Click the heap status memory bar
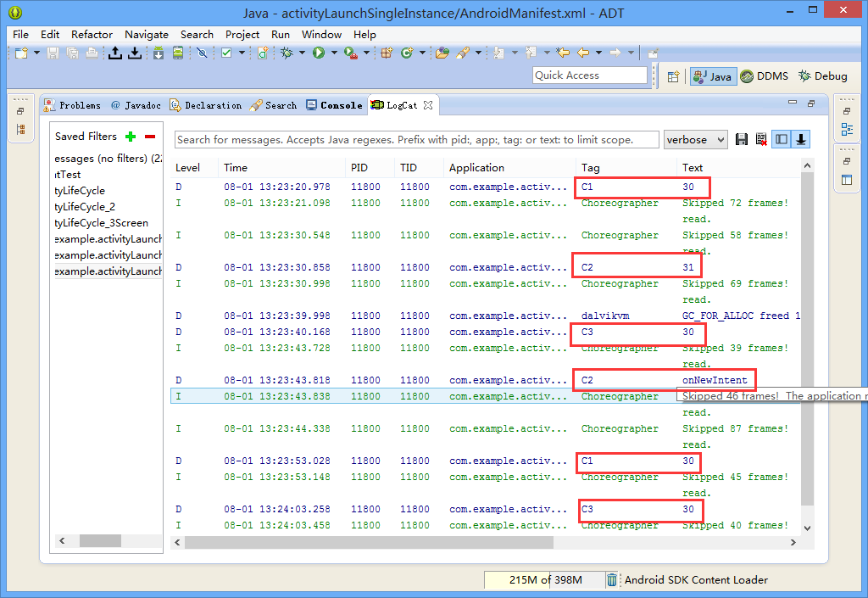The width and height of the screenshot is (868, 598). (x=545, y=579)
